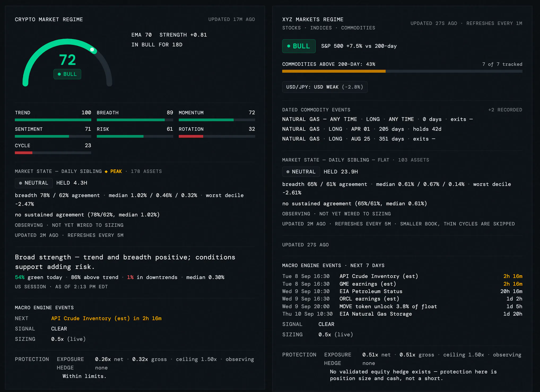
Task: Click the white knob on the gauge arc
Action: click(x=92, y=50)
